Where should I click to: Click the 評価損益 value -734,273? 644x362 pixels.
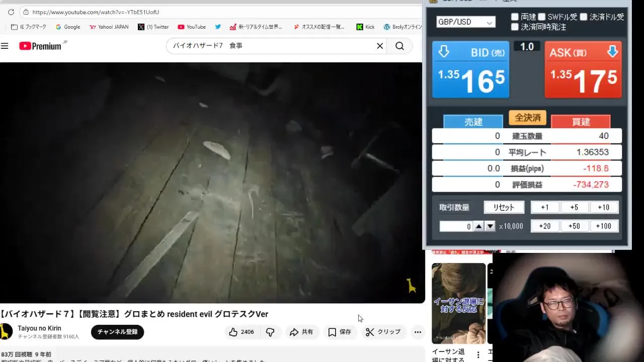[x=591, y=185]
